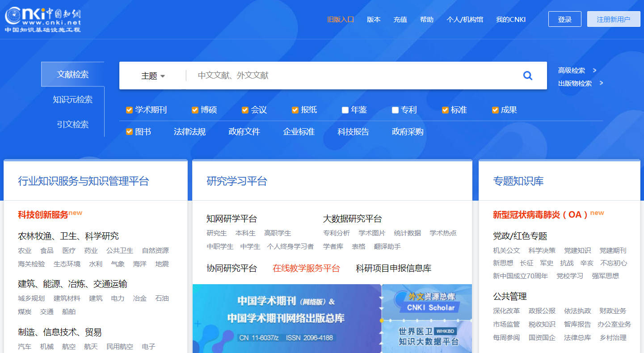Click the CNKI logo

tap(43, 20)
